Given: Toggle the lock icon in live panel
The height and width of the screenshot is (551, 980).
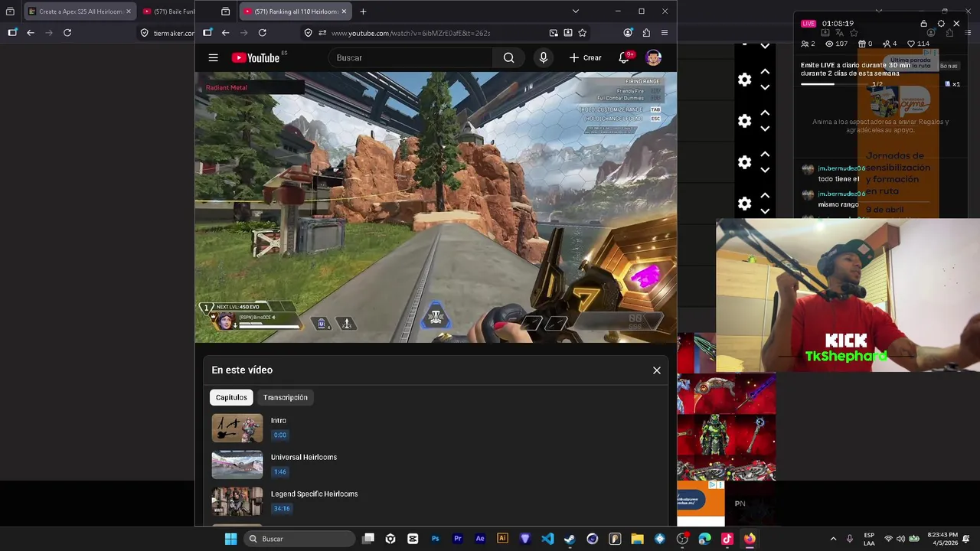Looking at the screenshot, I should (923, 24).
